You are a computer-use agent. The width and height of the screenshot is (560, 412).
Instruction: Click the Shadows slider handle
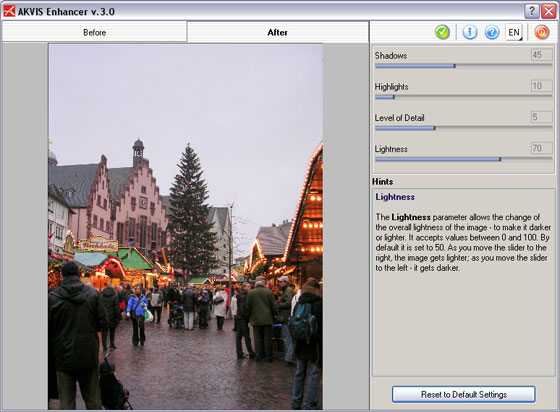tap(454, 66)
